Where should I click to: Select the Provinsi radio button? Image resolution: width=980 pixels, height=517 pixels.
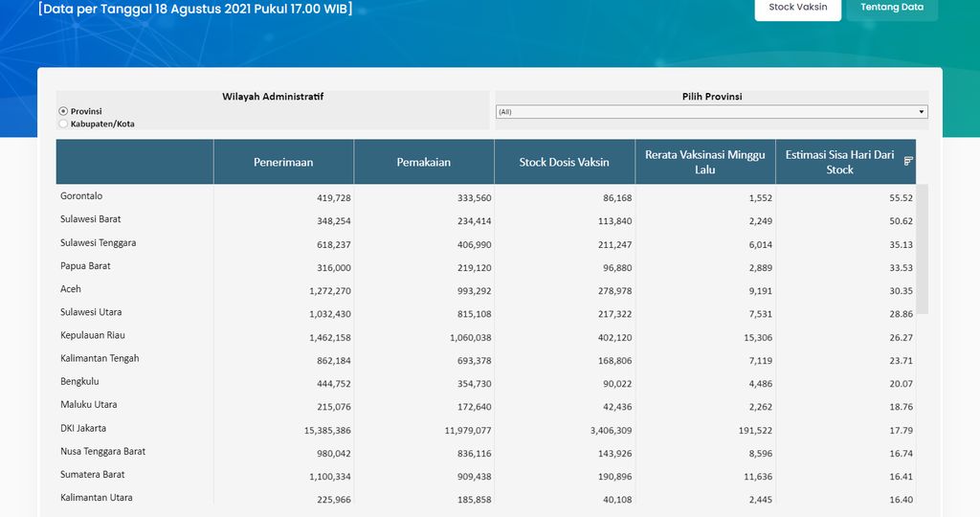63,111
